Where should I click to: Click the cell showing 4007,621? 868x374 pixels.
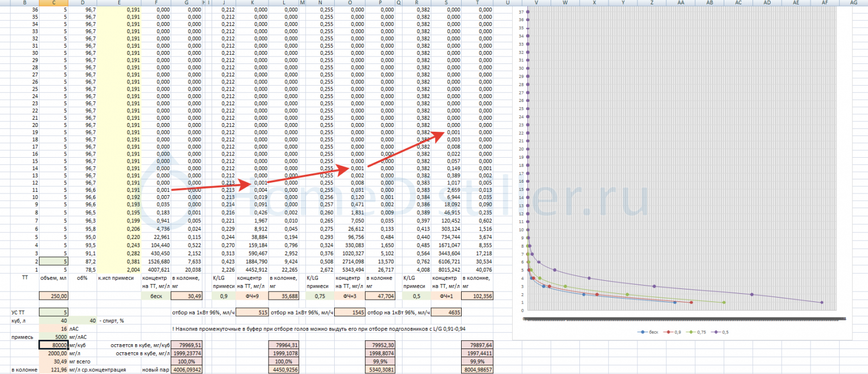click(156, 269)
